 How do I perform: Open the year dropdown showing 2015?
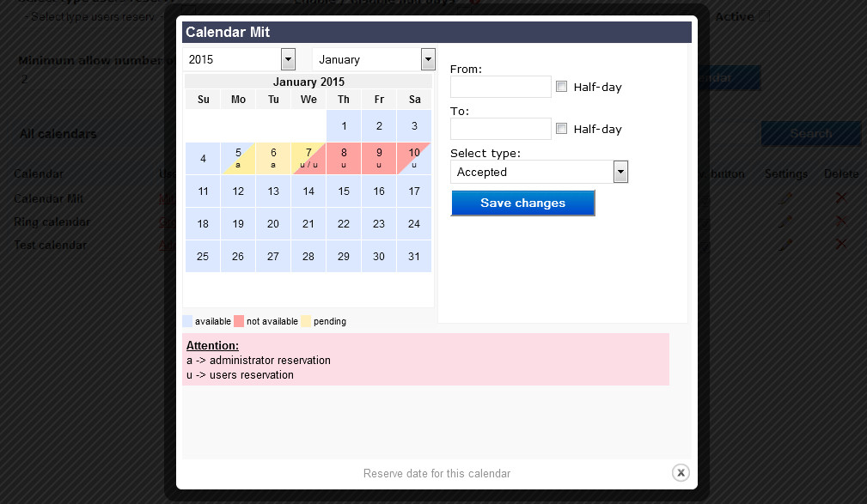288,59
